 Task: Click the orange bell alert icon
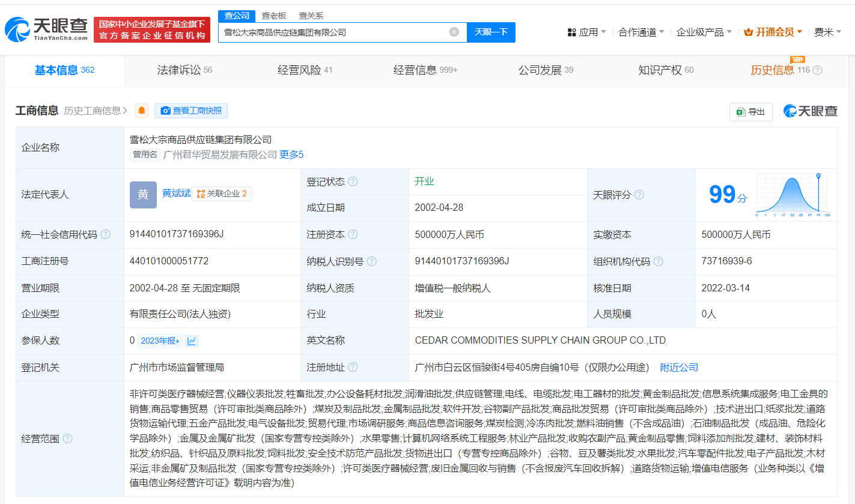point(142,111)
